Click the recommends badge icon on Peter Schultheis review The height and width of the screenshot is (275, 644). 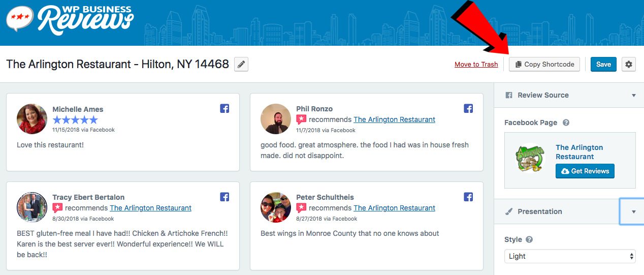coord(301,208)
